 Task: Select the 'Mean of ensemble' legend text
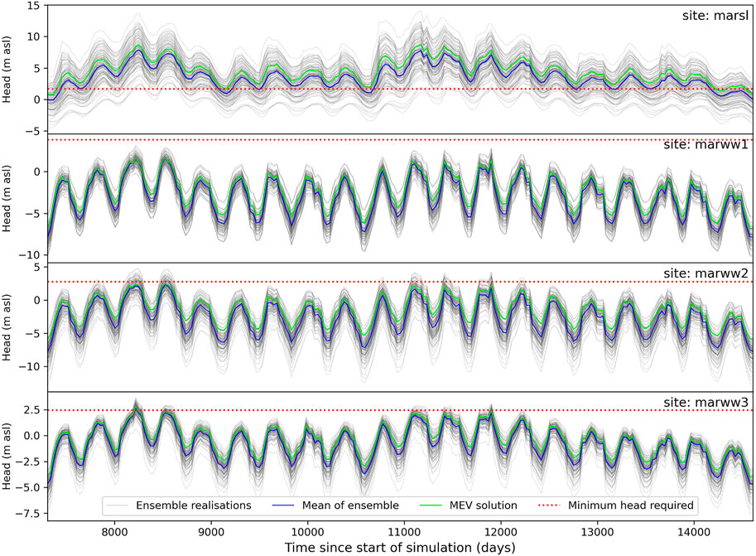(x=350, y=505)
